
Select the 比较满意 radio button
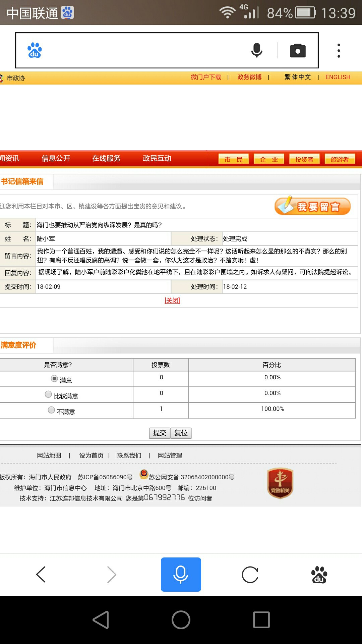[x=48, y=394]
